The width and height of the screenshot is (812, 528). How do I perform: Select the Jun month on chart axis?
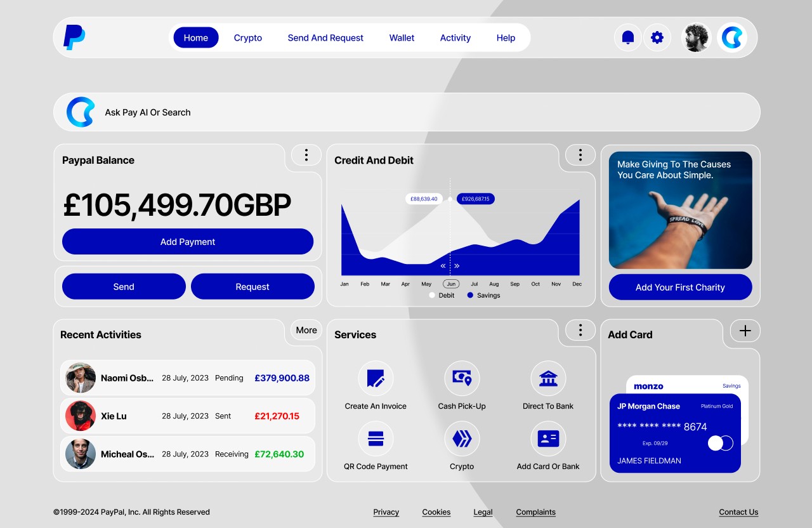coord(451,284)
